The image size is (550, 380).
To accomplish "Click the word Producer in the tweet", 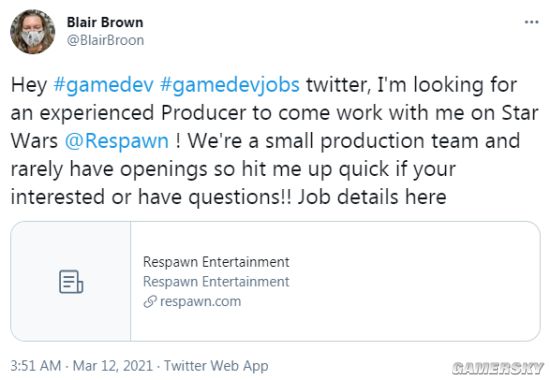I will point(203,113).
